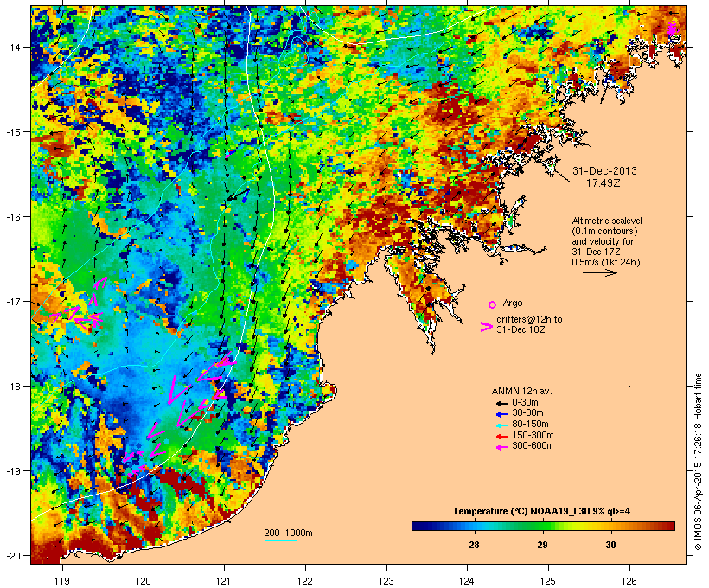Click the '29' color bar tick label

[542, 545]
